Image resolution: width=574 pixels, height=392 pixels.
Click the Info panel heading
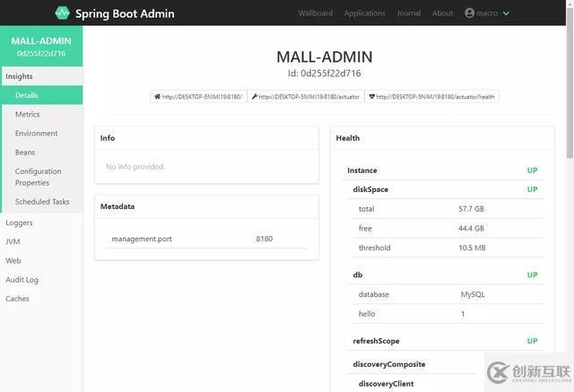[x=108, y=138]
